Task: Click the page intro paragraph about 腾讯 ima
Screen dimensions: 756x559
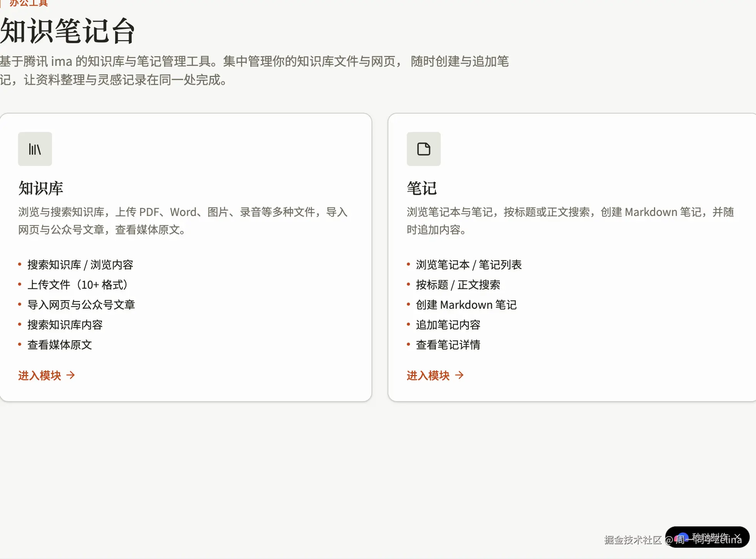Action: coord(254,70)
